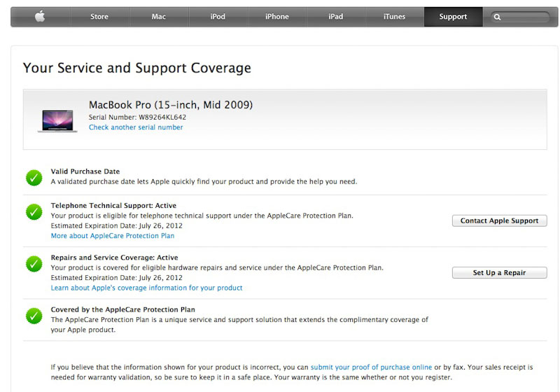Click the MacBook Pro product thumbnail
This screenshot has height=392, width=560.
click(x=57, y=120)
